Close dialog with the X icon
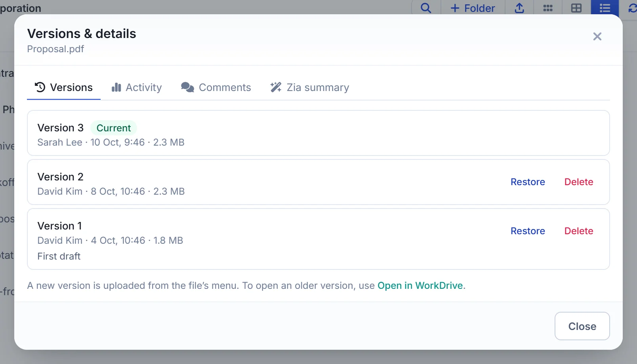637x364 pixels. (597, 36)
